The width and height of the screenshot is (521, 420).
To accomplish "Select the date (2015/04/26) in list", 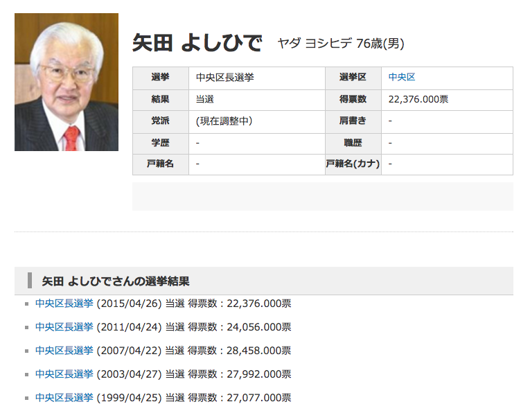I will [129, 304].
